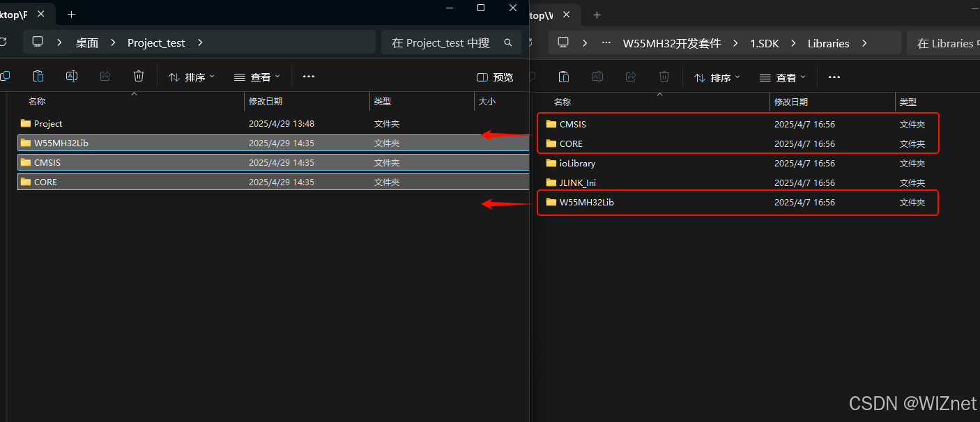Click Rename icon in Libraries window toolbar
980x422 pixels.
[597, 77]
